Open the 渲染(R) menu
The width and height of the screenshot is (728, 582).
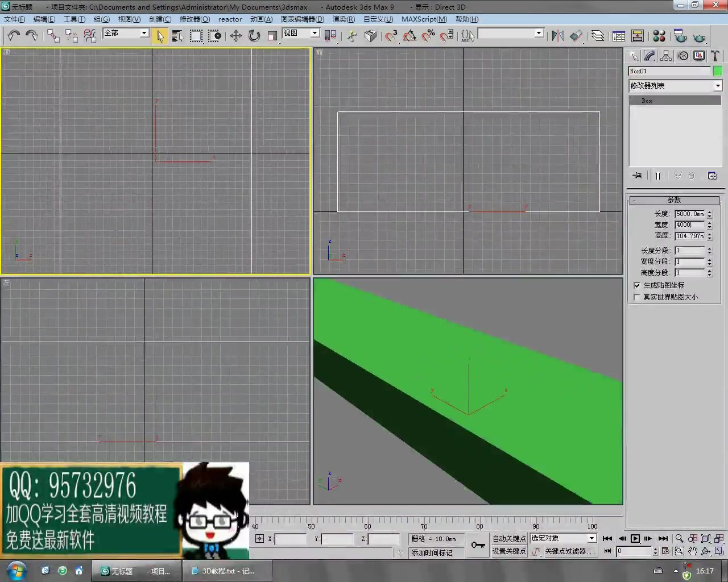point(342,19)
